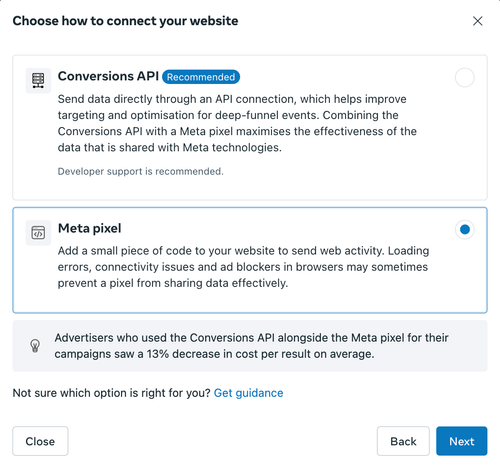Click the Conversions API server icon
The width and height of the screenshot is (500, 466).
click(x=38, y=81)
